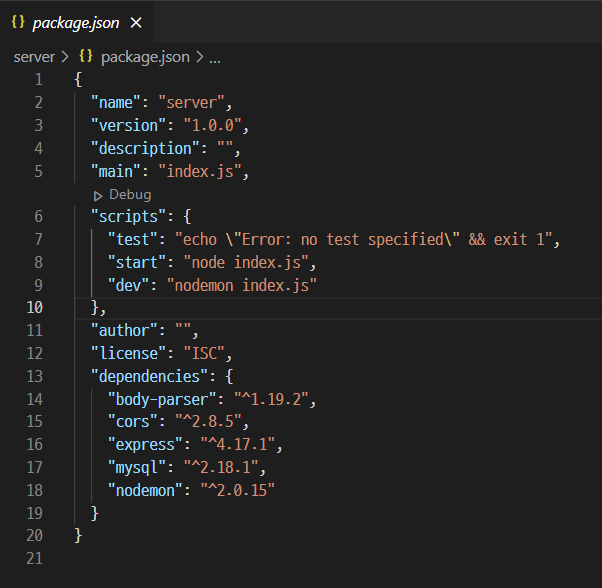Click the "nodemon" dependency key
602x588 pixels.
[146, 490]
